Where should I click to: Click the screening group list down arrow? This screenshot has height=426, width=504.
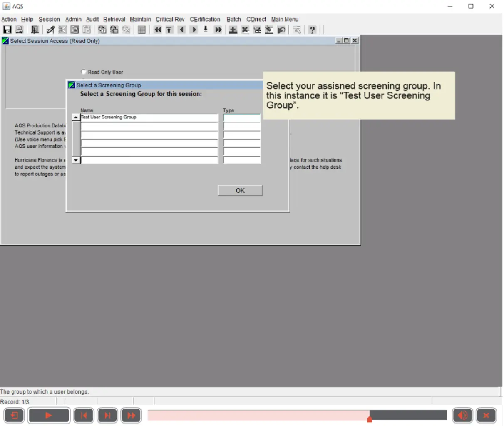pyautogui.click(x=76, y=160)
